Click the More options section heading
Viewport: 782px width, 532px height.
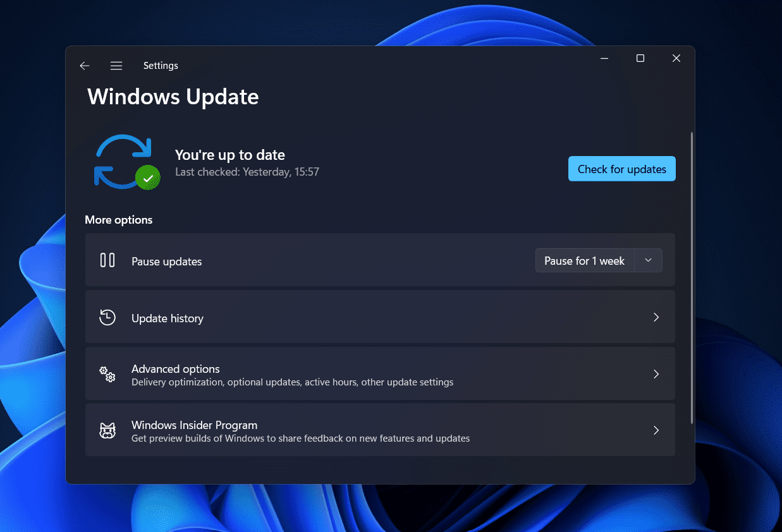119,219
